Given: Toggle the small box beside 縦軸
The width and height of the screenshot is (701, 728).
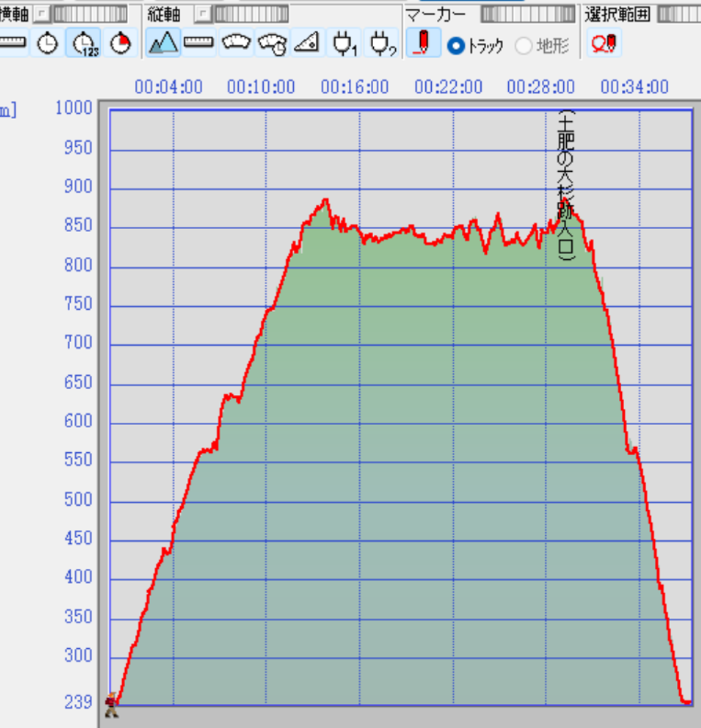Looking at the screenshot, I should tap(203, 14).
